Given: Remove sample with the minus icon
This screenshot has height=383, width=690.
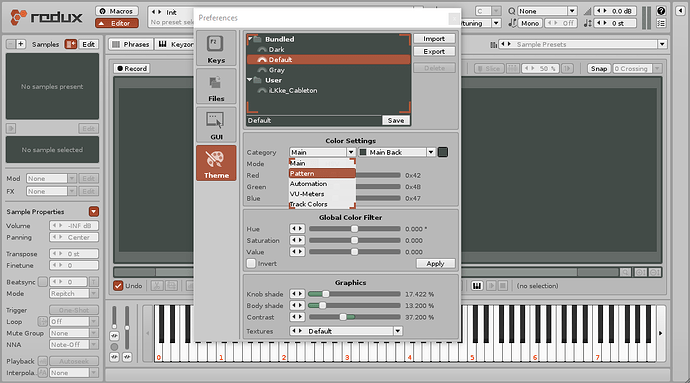Looking at the screenshot, I should [x=11, y=44].
